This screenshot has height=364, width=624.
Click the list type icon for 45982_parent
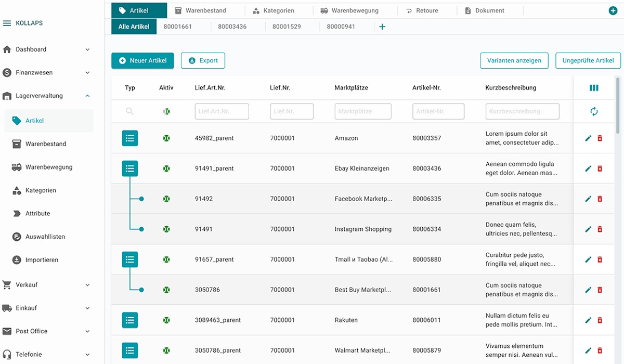coord(130,138)
